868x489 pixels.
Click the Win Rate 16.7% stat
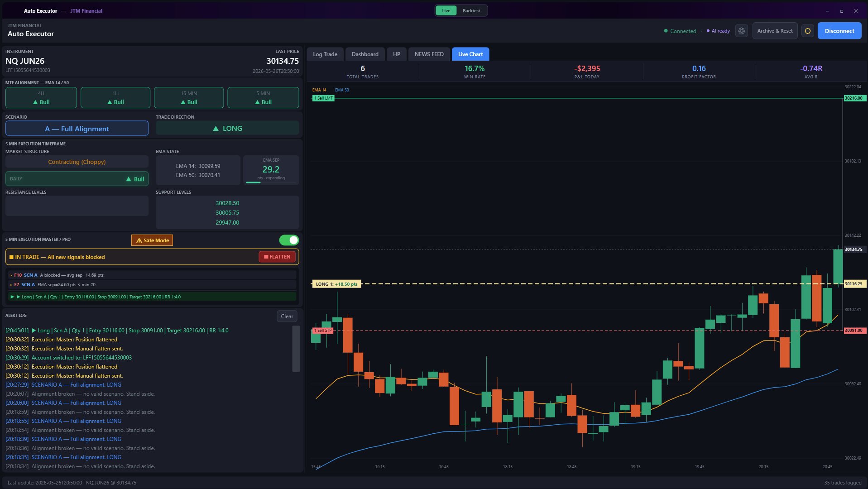[x=475, y=72]
